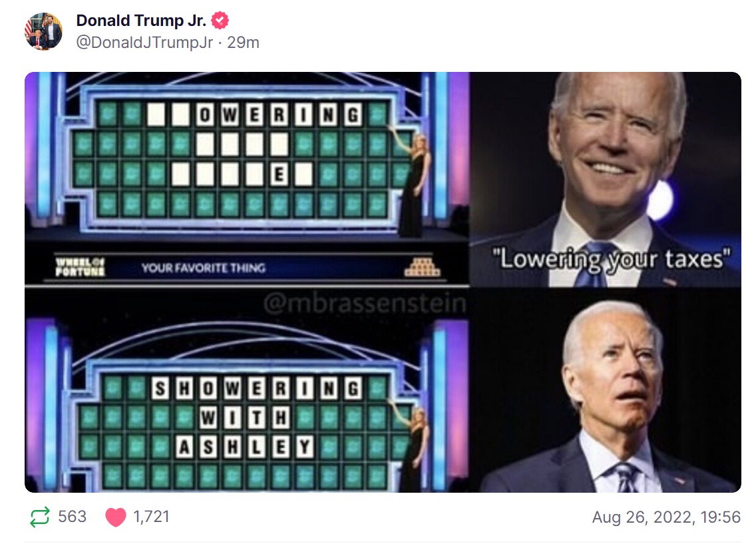Image resolution: width=756 pixels, height=544 pixels.
Task: Click the red verified badge
Action: point(220,21)
